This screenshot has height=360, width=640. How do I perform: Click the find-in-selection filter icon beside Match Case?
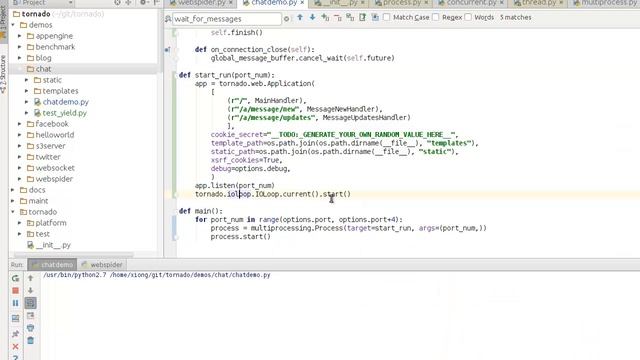tap(375, 18)
